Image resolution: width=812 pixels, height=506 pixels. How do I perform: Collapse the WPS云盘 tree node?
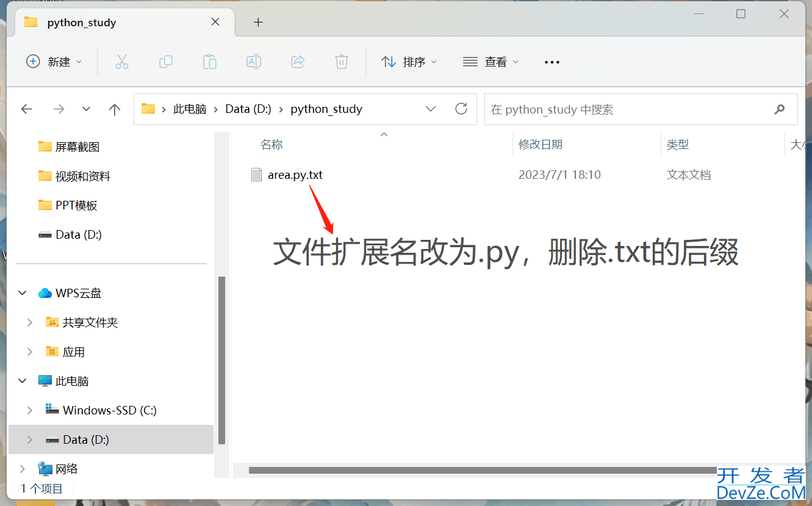(23, 293)
